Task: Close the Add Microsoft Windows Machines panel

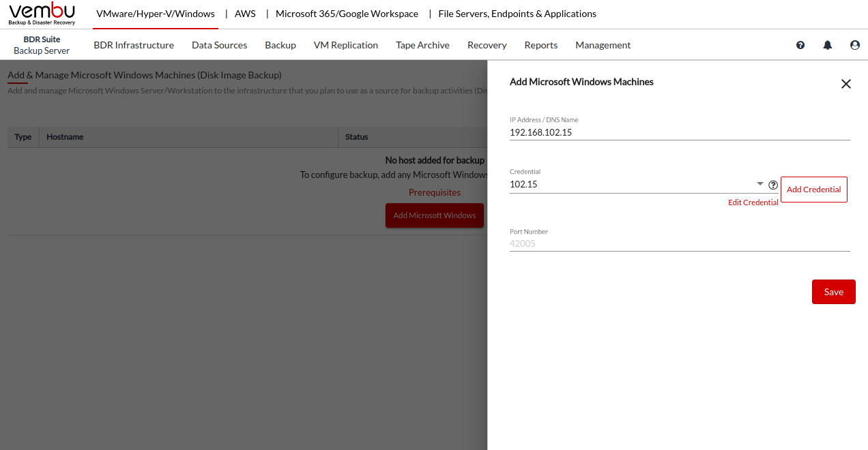Action: click(846, 84)
